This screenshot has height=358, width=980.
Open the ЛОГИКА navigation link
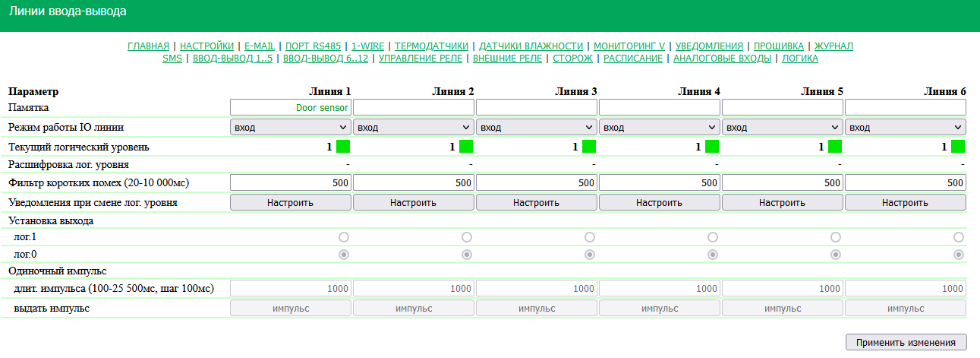pyautogui.click(x=800, y=59)
